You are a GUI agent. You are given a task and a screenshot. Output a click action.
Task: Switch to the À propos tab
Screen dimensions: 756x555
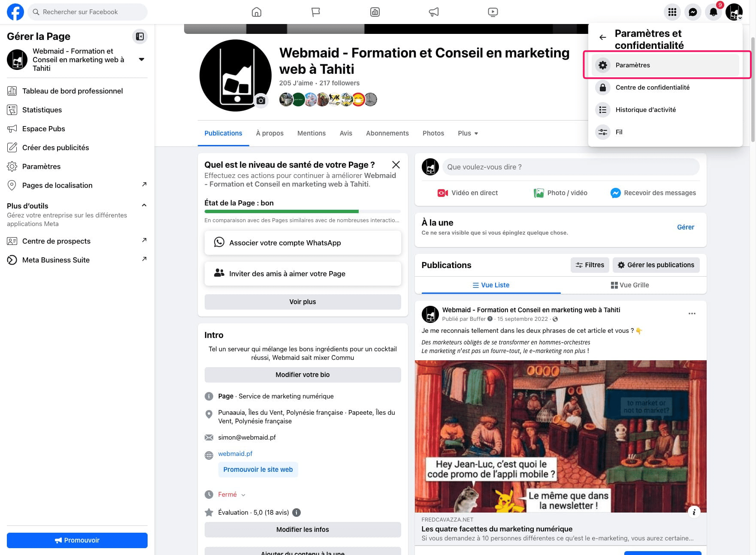coord(269,133)
